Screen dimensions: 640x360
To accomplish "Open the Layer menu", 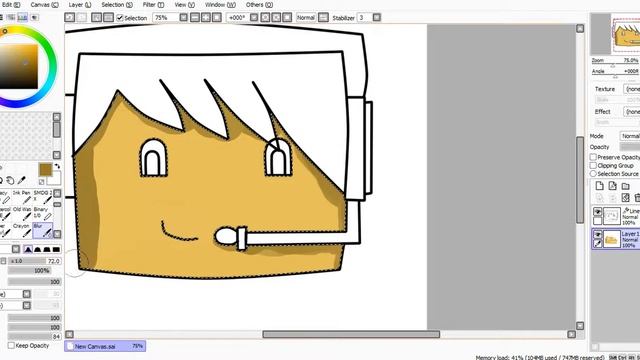I will click(x=79, y=5).
